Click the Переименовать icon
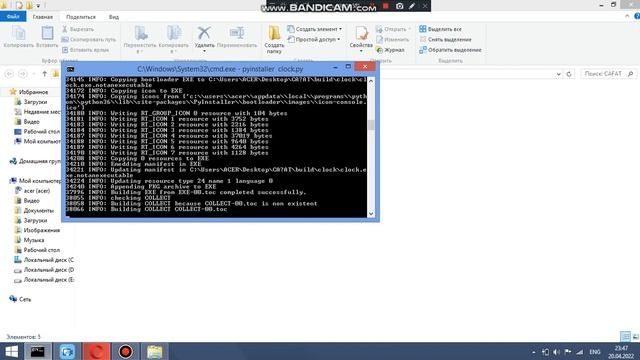Screen dimensions: 640x360 (237, 33)
